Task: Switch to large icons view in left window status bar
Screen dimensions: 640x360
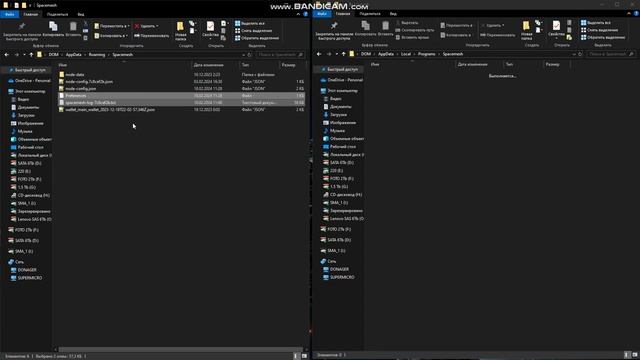Action: click(304, 356)
